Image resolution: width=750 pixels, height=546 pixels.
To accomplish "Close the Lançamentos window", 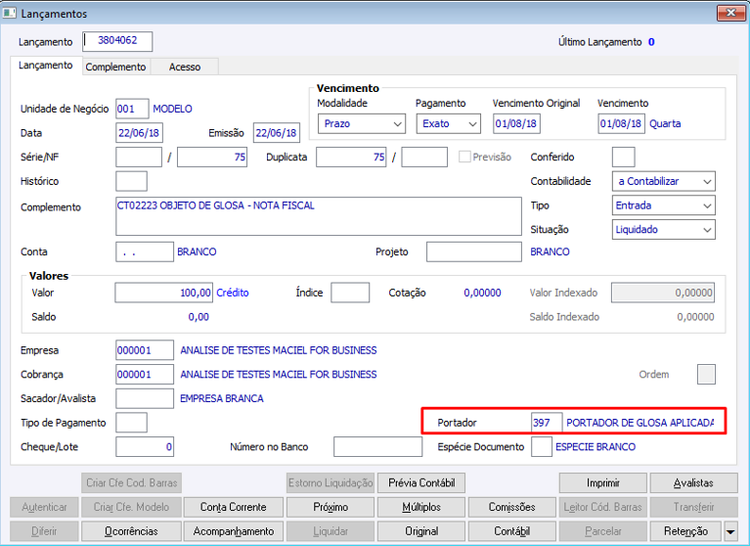I will point(731,13).
